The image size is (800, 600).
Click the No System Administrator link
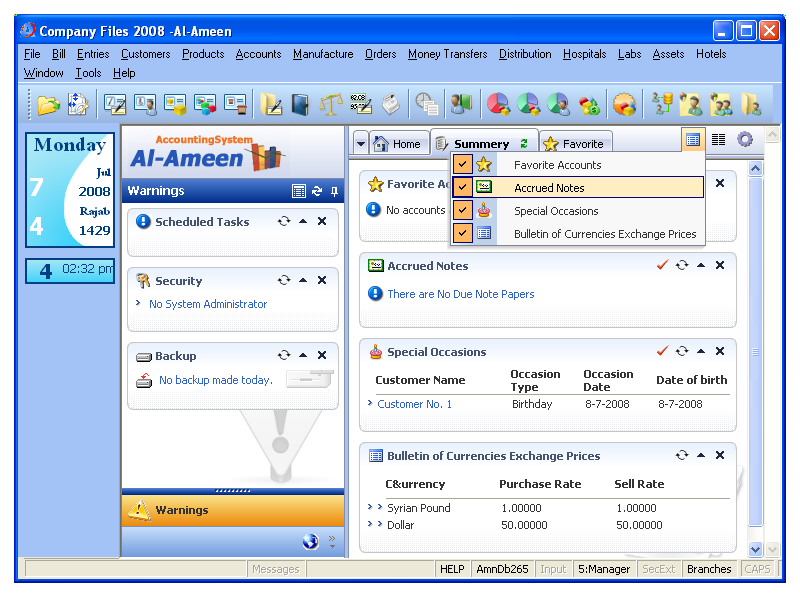(x=208, y=304)
